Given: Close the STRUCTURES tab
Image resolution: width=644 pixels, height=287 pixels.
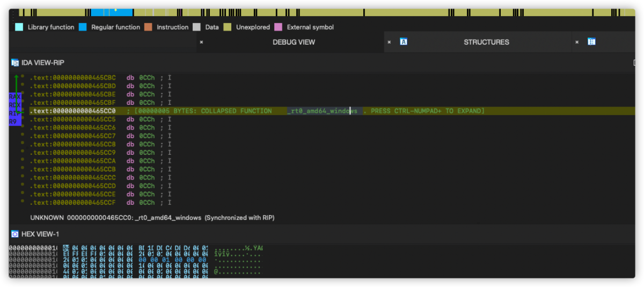Looking at the screenshot, I should point(389,42).
